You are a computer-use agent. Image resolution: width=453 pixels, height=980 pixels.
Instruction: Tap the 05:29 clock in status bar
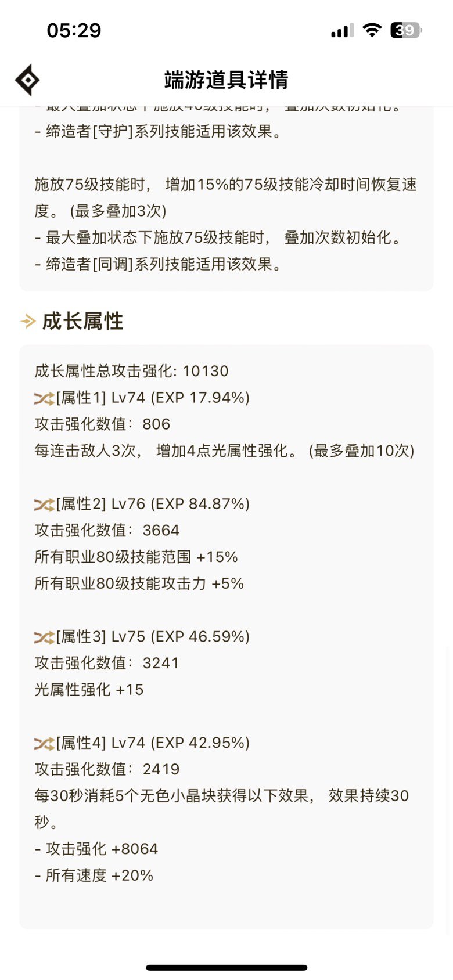click(x=74, y=31)
